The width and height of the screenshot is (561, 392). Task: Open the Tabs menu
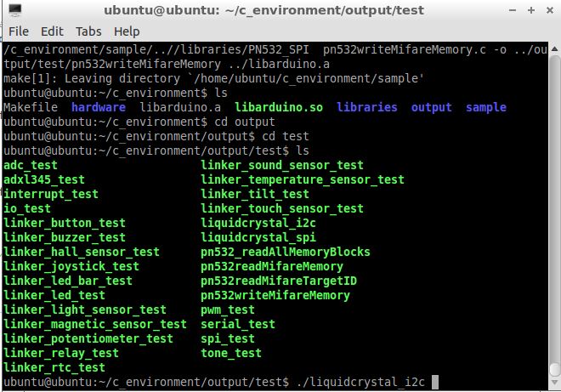(88, 31)
